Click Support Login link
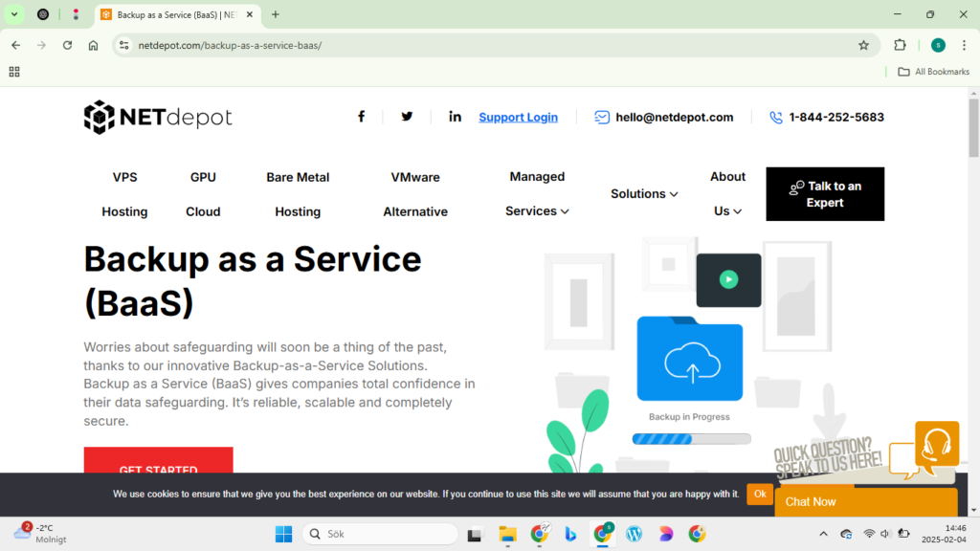Viewport: 980px width, 551px height. [518, 118]
